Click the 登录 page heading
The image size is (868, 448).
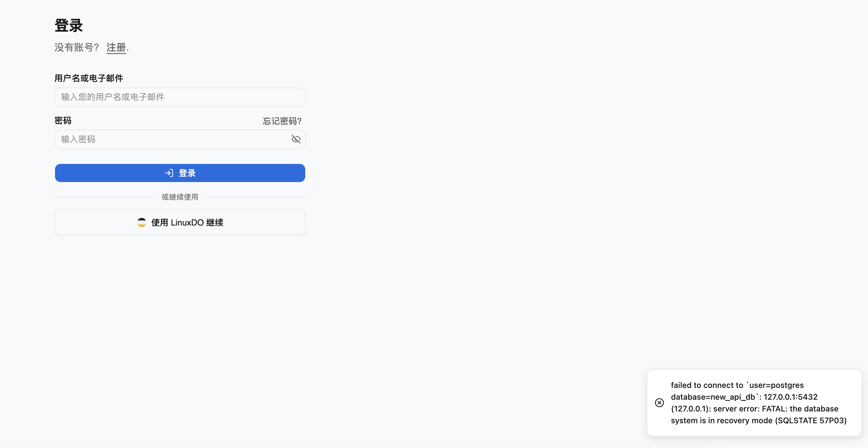(x=68, y=26)
